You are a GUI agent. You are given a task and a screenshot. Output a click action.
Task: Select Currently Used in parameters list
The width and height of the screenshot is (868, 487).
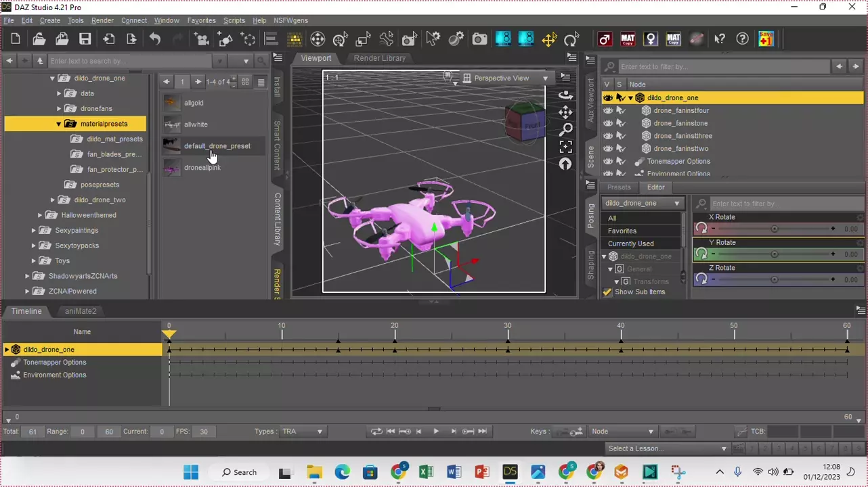630,243
